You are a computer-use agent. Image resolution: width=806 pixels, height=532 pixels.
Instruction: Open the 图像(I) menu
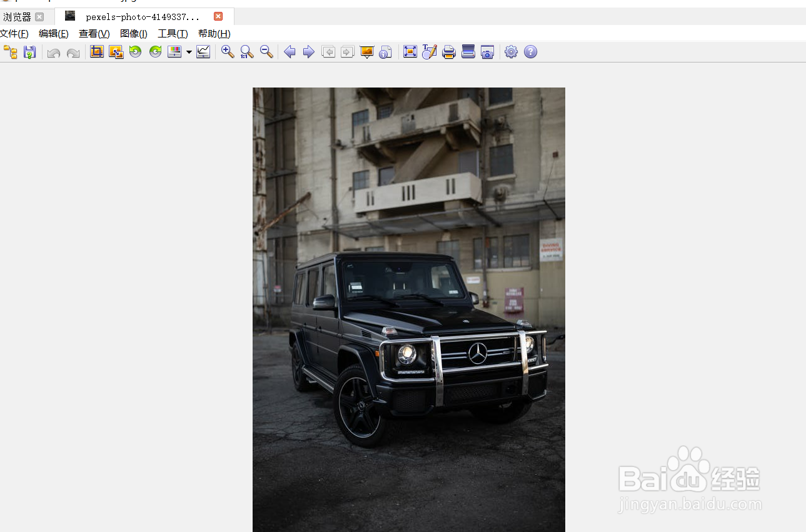[134, 34]
